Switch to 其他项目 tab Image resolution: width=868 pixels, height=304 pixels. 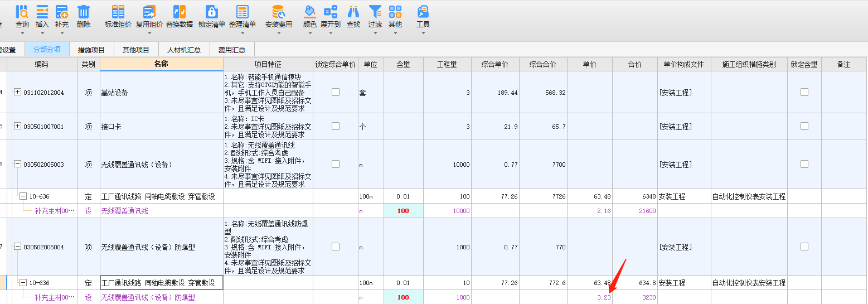(136, 50)
